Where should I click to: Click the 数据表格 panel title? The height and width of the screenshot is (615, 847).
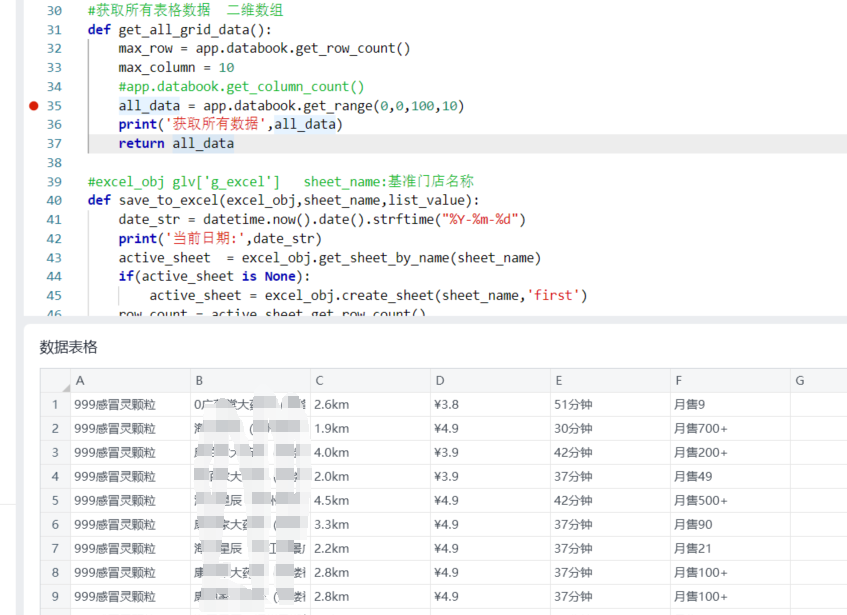tap(69, 347)
